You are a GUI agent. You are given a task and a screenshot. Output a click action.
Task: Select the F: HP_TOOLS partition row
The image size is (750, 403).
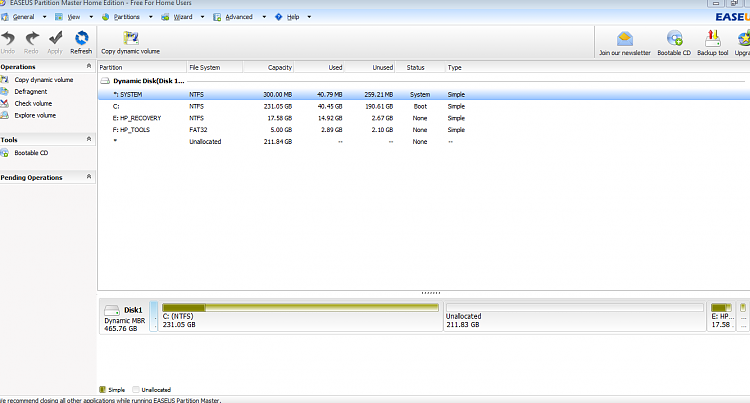coord(424,130)
